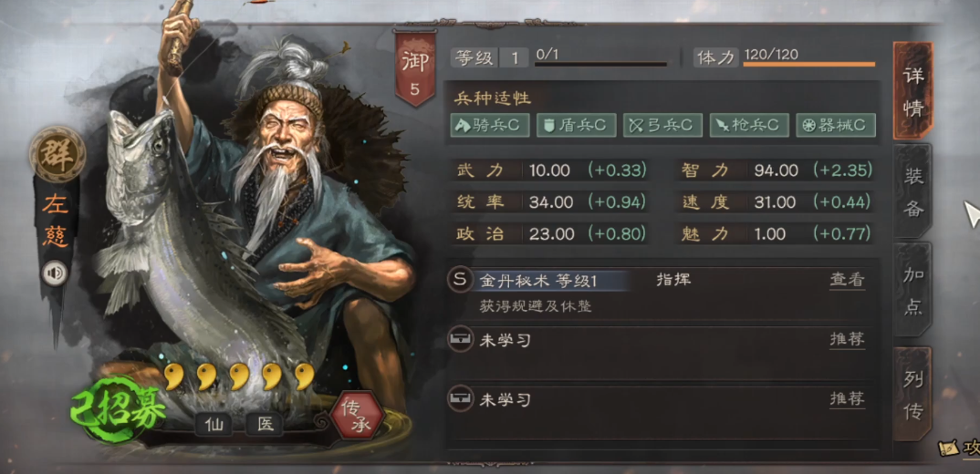Select the 器械C siege aptitude tag
980x474 pixels.
pyautogui.click(x=836, y=126)
